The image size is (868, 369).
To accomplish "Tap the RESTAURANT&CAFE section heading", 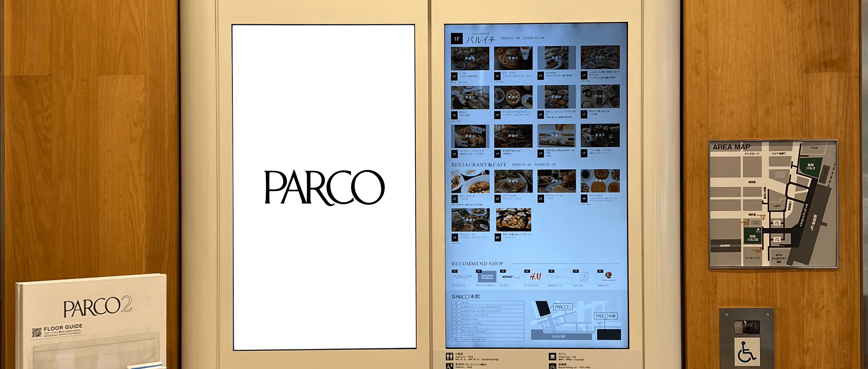I will coord(479,164).
